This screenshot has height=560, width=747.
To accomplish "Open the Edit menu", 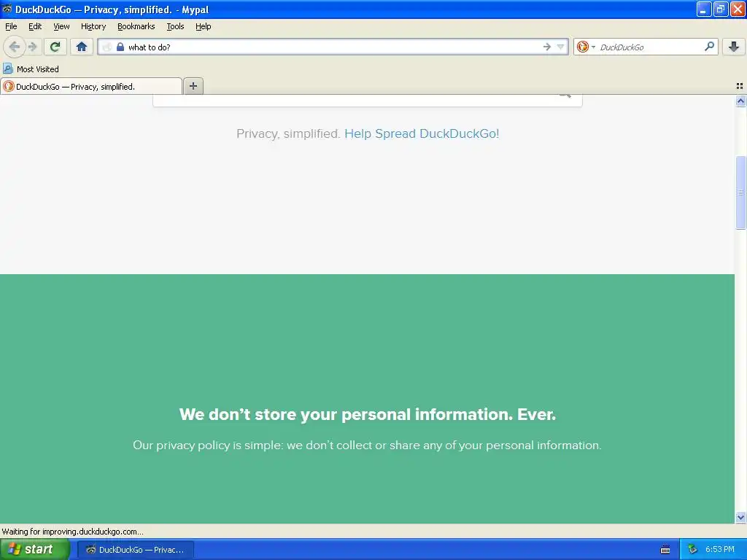I will pos(35,26).
